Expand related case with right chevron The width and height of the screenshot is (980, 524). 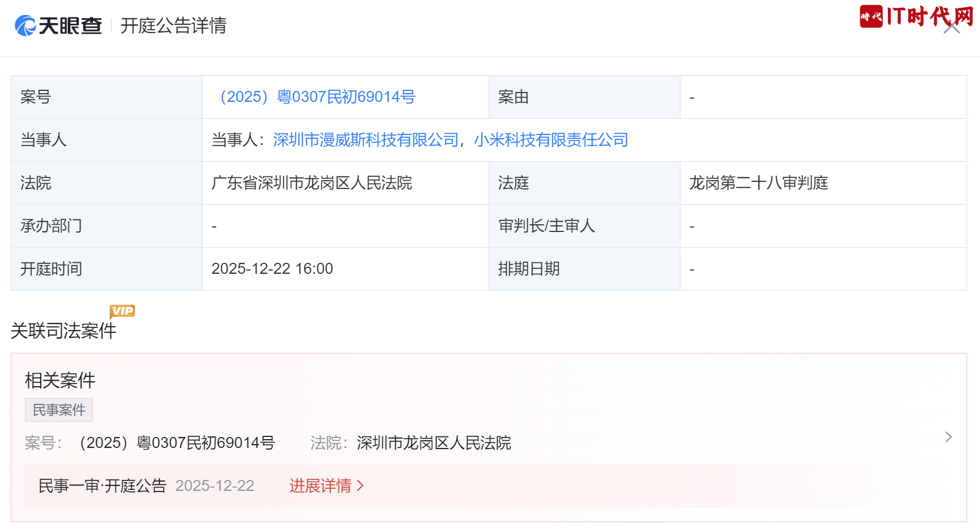click(x=949, y=437)
